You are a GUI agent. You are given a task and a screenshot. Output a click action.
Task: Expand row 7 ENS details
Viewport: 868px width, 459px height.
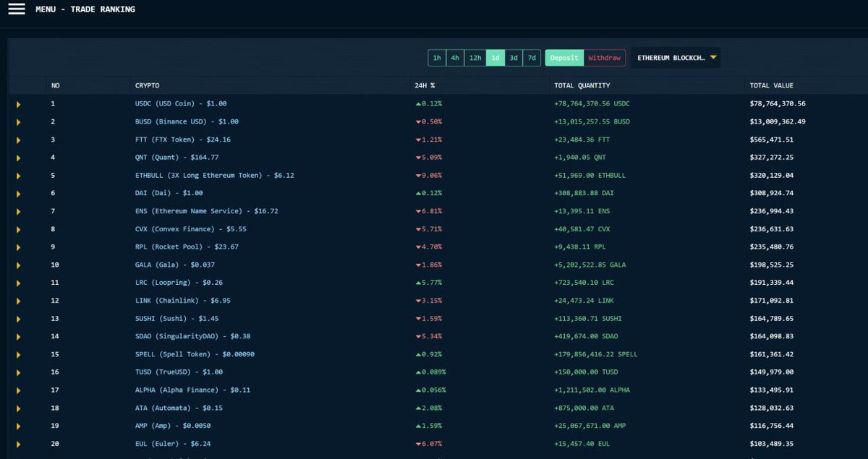[x=18, y=212]
